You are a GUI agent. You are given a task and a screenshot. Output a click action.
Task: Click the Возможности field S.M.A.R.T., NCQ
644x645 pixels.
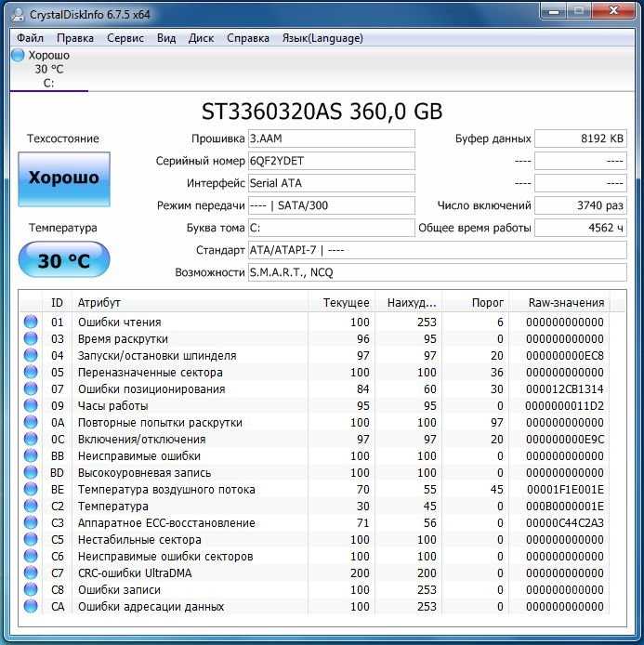[438, 272]
